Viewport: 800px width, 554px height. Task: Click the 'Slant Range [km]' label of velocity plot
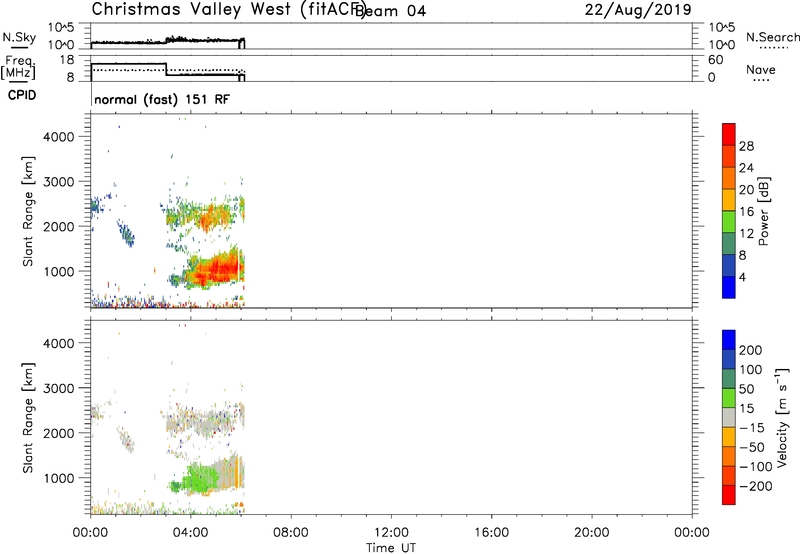pyautogui.click(x=28, y=418)
